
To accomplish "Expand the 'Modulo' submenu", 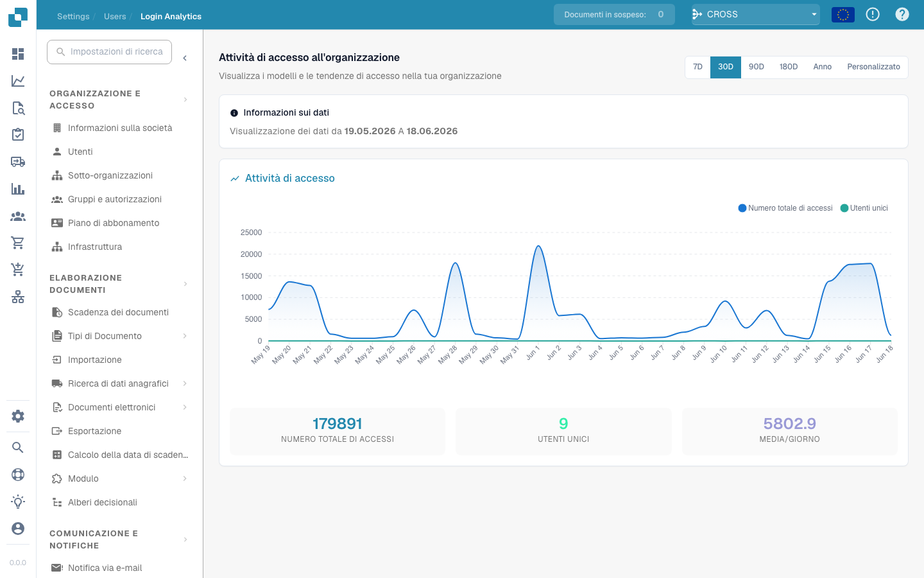I will 185,478.
